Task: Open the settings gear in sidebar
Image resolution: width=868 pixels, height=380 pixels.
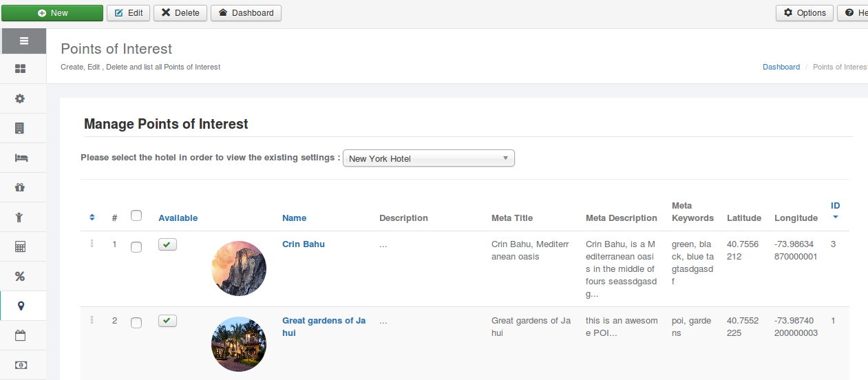Action: 20,98
